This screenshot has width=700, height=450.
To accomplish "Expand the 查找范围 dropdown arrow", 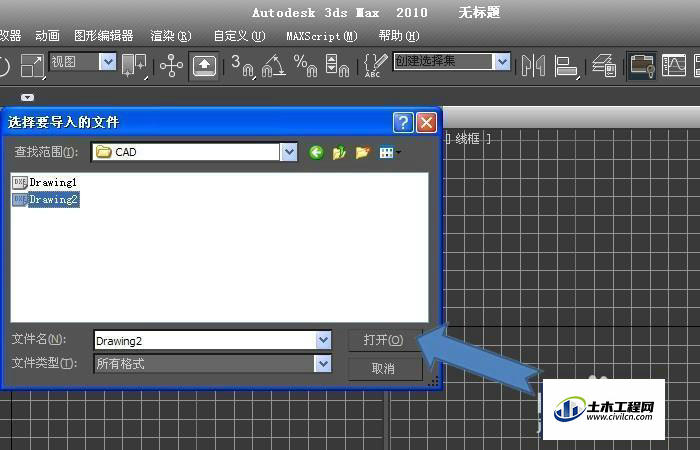I will [x=289, y=152].
